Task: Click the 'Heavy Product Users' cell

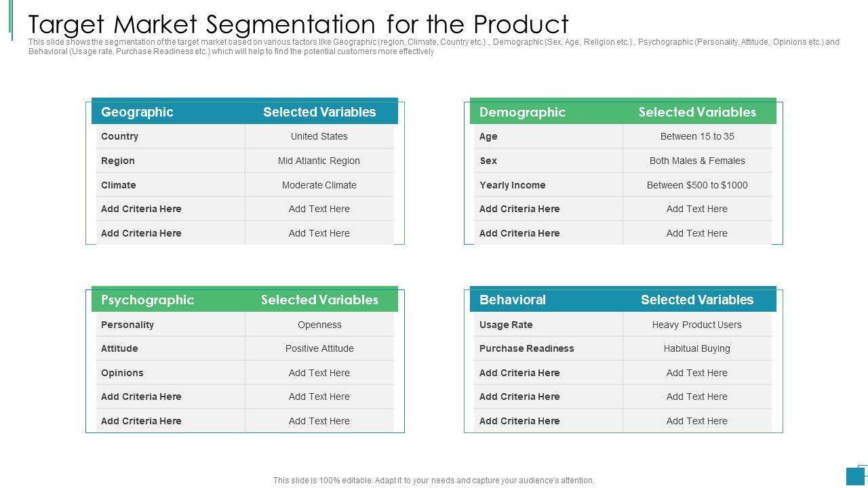Action: click(697, 325)
